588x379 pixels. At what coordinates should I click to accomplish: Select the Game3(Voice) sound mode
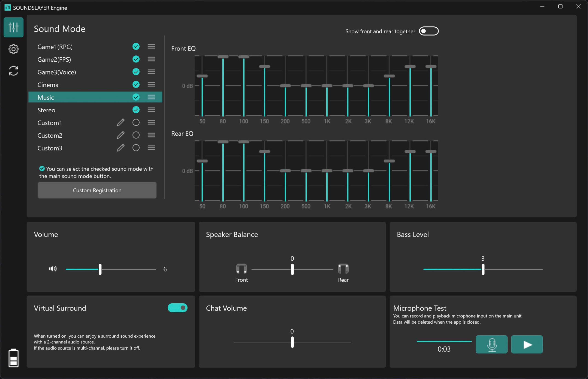(x=57, y=72)
